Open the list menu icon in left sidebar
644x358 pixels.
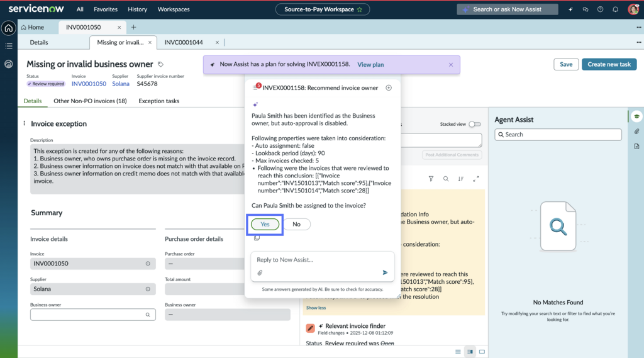coord(9,46)
